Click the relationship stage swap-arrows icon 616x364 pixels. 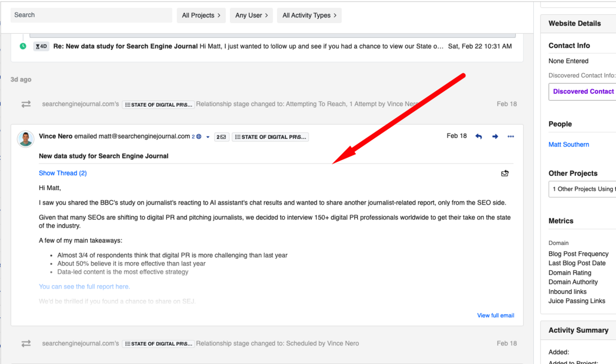tap(26, 104)
